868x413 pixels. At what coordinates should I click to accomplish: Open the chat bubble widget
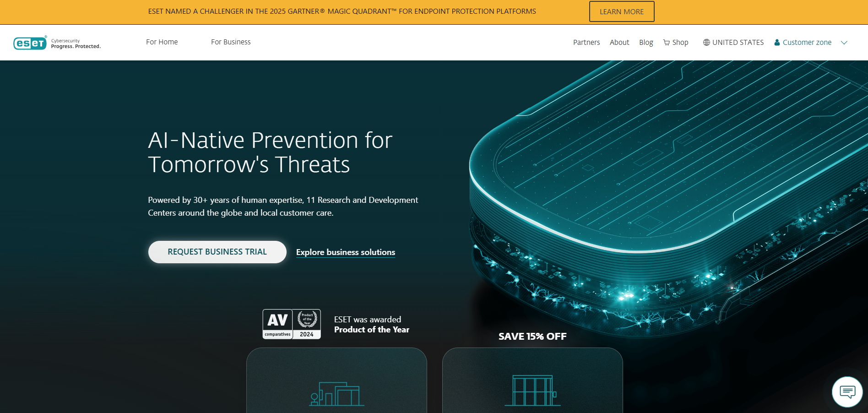847,392
